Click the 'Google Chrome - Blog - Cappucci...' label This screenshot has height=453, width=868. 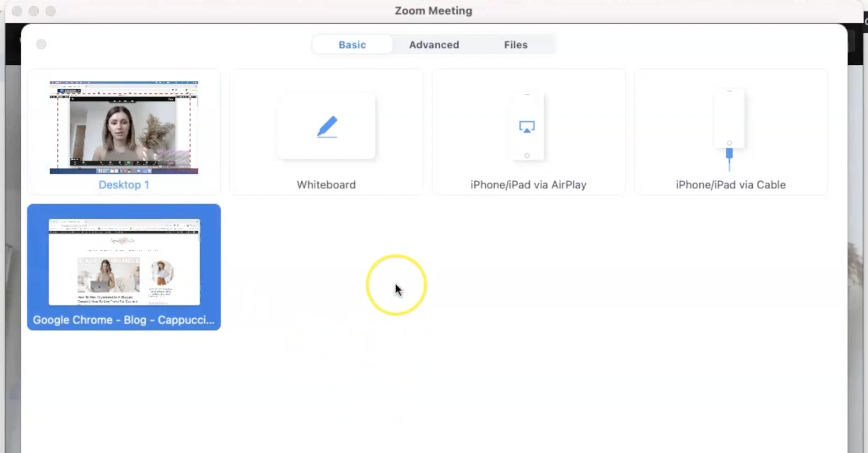(x=124, y=320)
